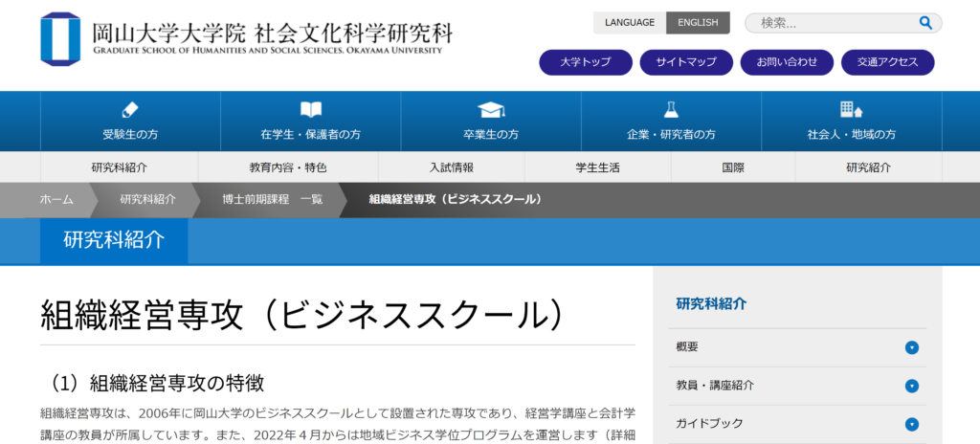Expand the 教員・講座紹介 sidebar arrow
This screenshot has height=444, width=980.
pyautogui.click(x=912, y=386)
